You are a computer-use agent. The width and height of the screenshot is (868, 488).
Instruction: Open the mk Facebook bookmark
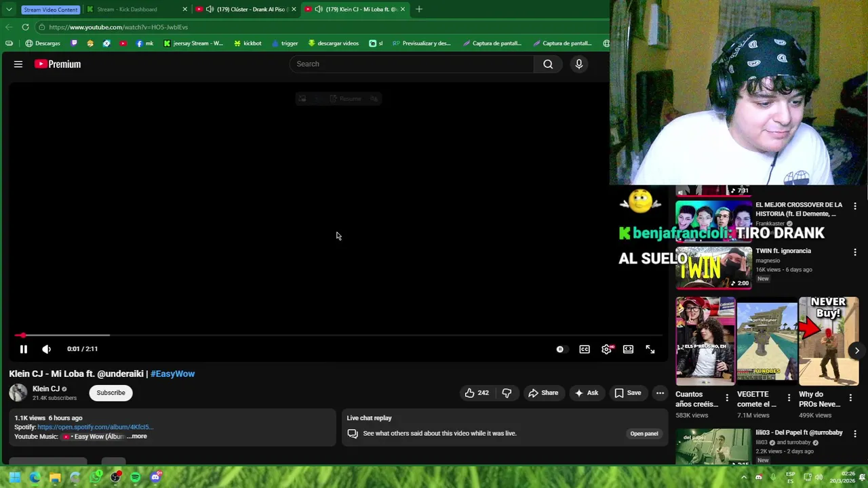point(144,43)
